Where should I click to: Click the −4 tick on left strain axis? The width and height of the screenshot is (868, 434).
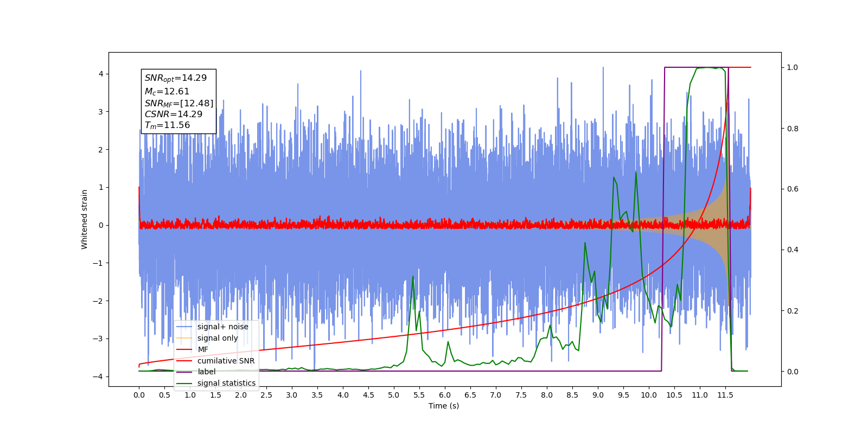pyautogui.click(x=98, y=376)
